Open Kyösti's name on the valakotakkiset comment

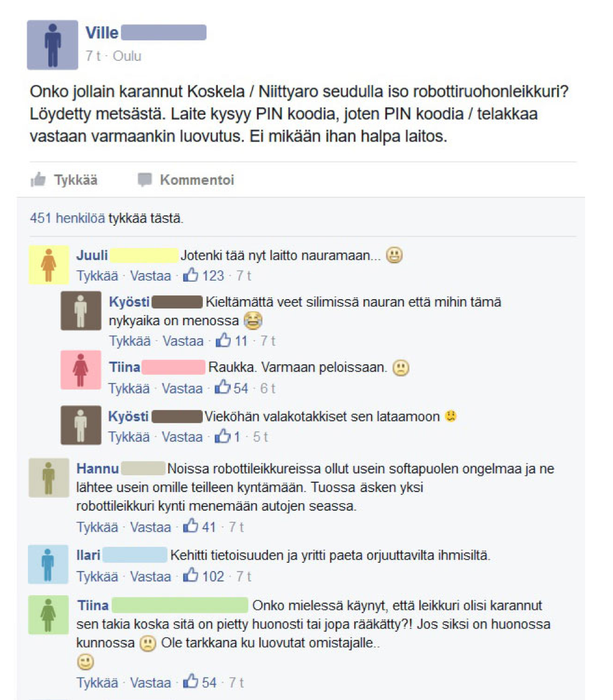point(128,416)
